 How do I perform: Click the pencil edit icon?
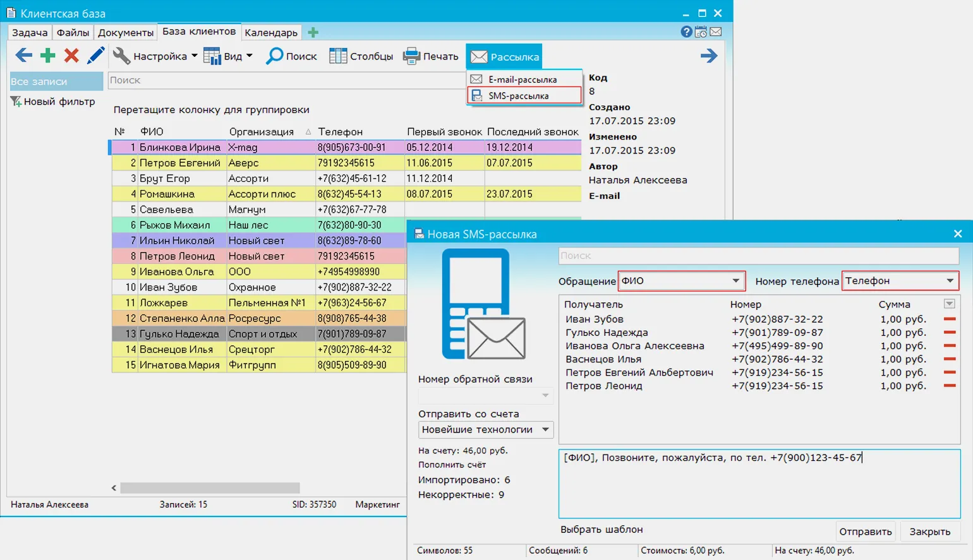[95, 56]
